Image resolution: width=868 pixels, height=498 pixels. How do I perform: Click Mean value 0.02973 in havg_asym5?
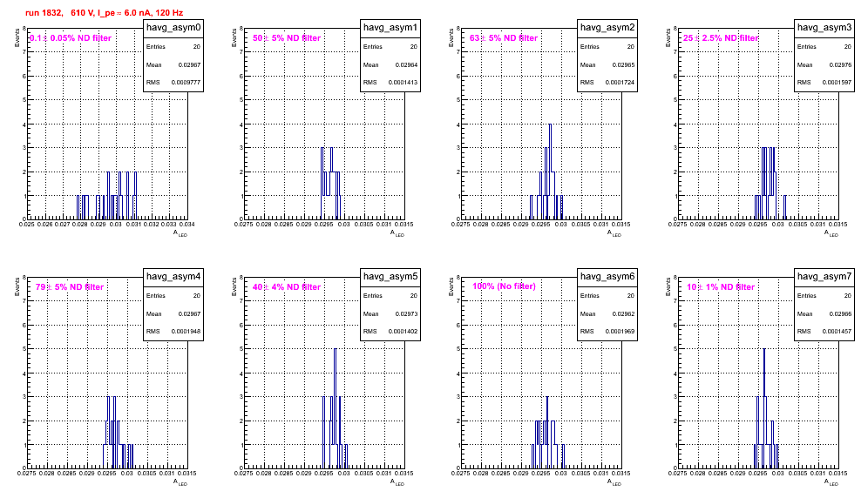406,313
